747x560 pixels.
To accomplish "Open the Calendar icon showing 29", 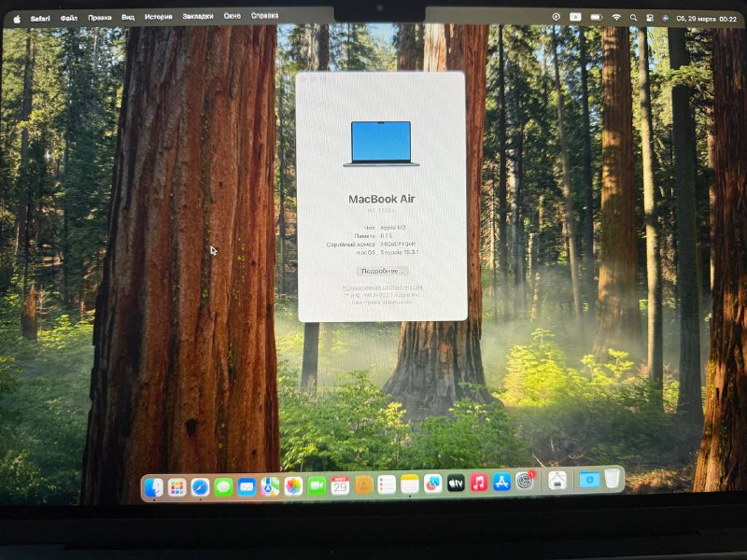I will point(340,485).
